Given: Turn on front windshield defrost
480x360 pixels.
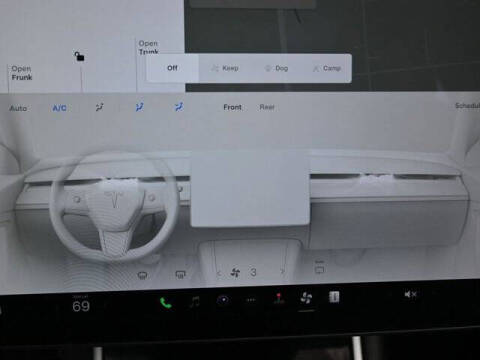Looking at the screenshot, I should coord(142,275).
